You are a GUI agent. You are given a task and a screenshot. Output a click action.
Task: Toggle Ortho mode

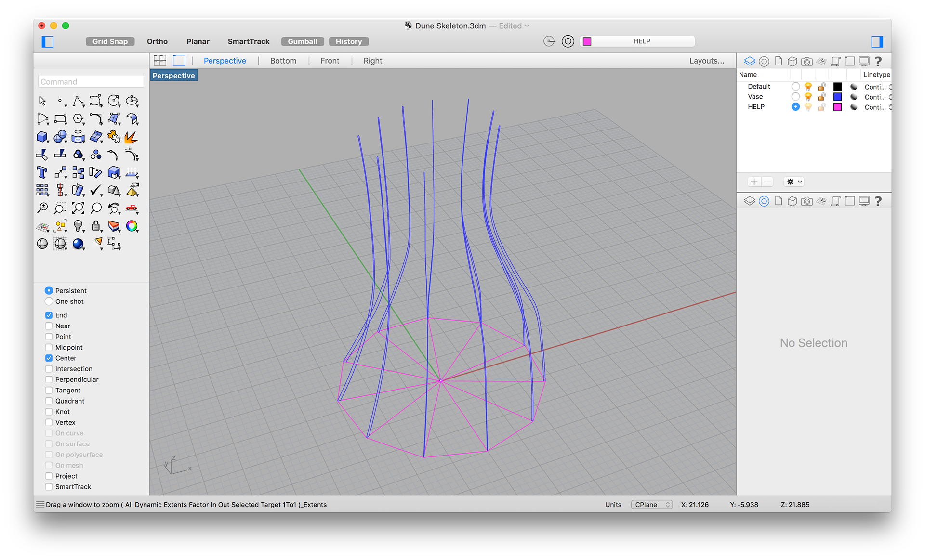[157, 41]
